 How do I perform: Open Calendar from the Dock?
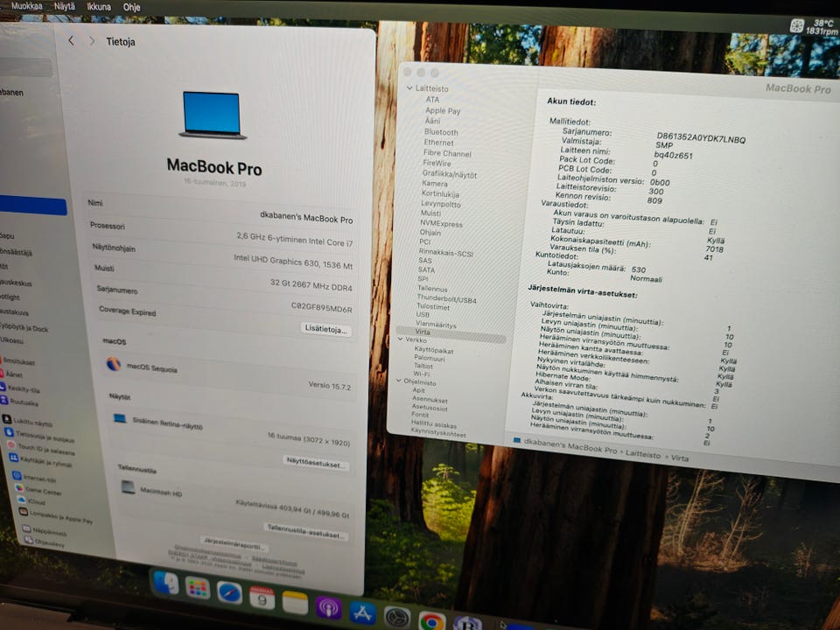point(262,598)
